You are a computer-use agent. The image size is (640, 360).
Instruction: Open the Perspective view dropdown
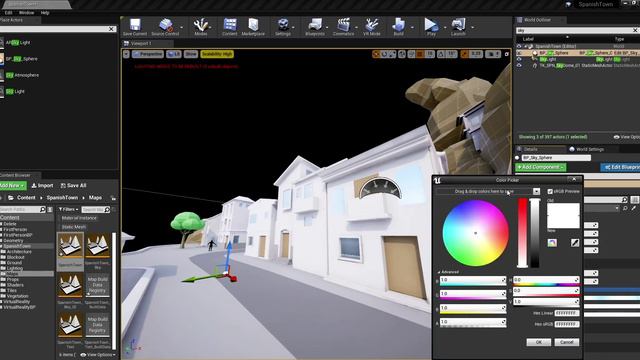click(148, 54)
